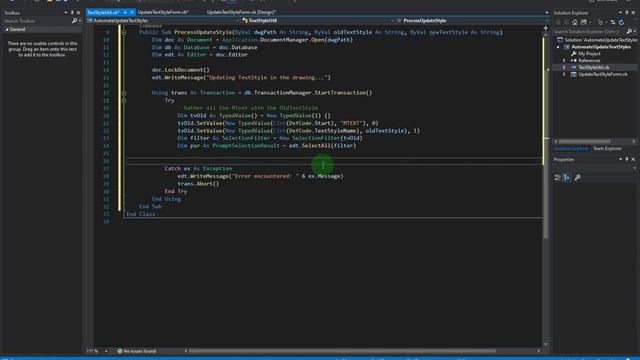Image resolution: width=640 pixels, height=360 pixels.
Task: Click Home icon in Solution Explorer toolbar
Action: pos(575,22)
